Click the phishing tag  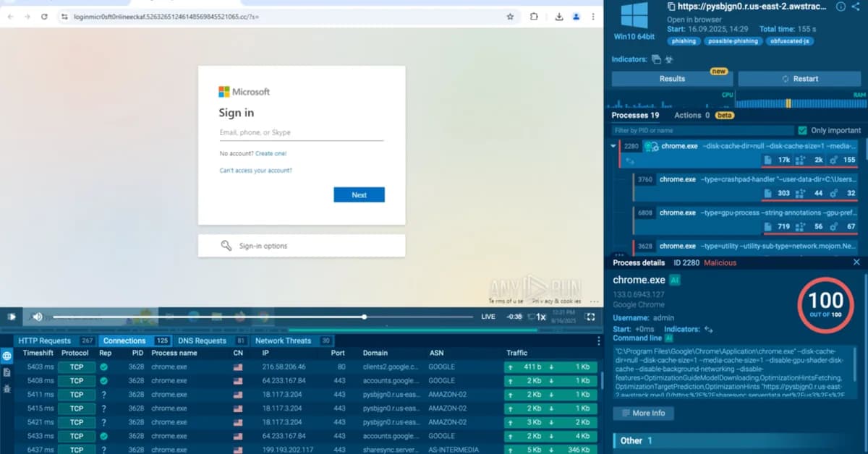click(x=684, y=41)
